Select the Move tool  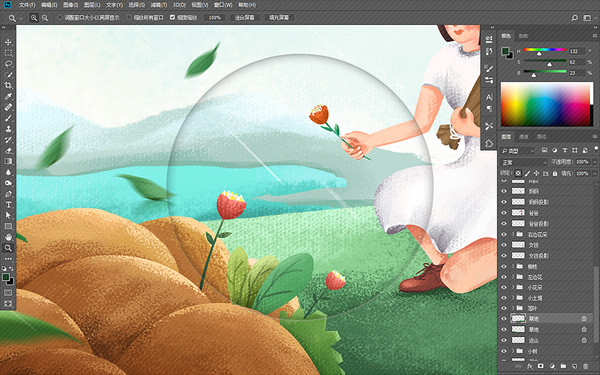(8, 42)
